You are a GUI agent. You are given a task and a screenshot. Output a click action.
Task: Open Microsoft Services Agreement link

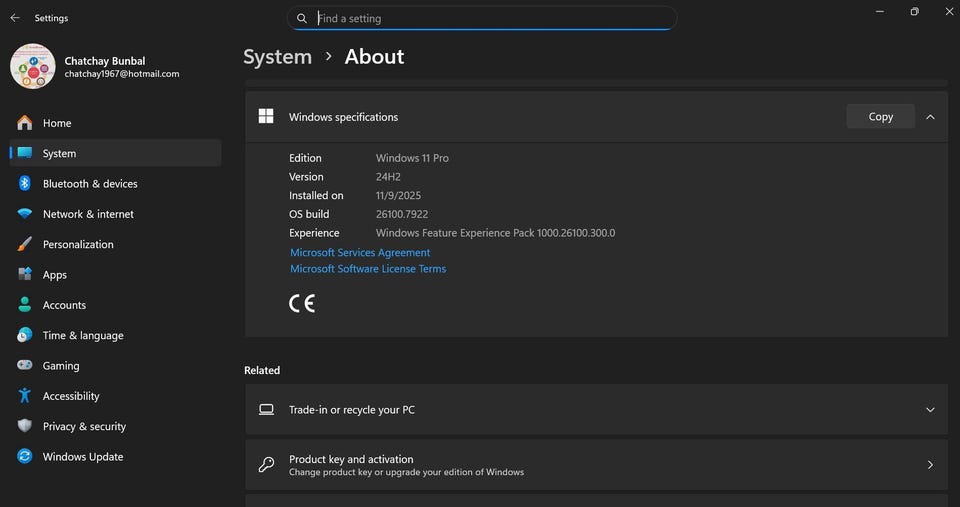[360, 253]
